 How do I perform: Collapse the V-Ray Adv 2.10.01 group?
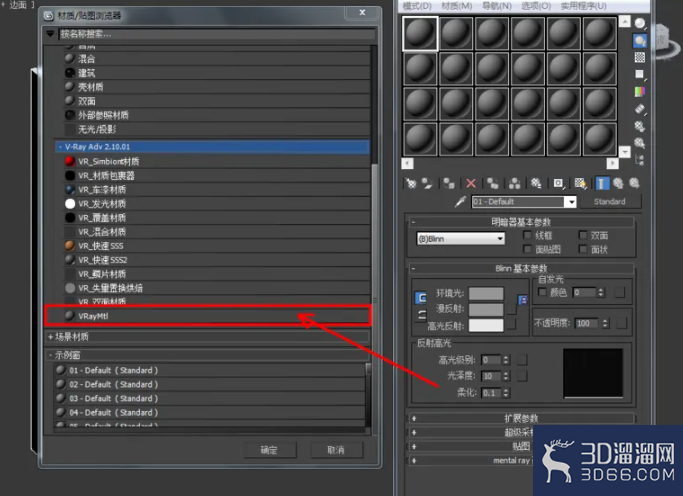(61, 147)
